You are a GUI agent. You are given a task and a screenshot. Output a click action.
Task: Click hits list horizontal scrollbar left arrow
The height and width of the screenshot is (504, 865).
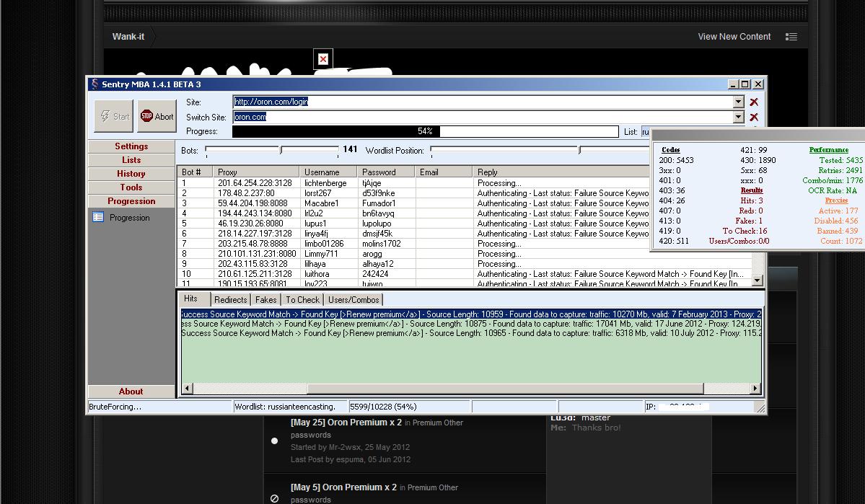coord(187,388)
